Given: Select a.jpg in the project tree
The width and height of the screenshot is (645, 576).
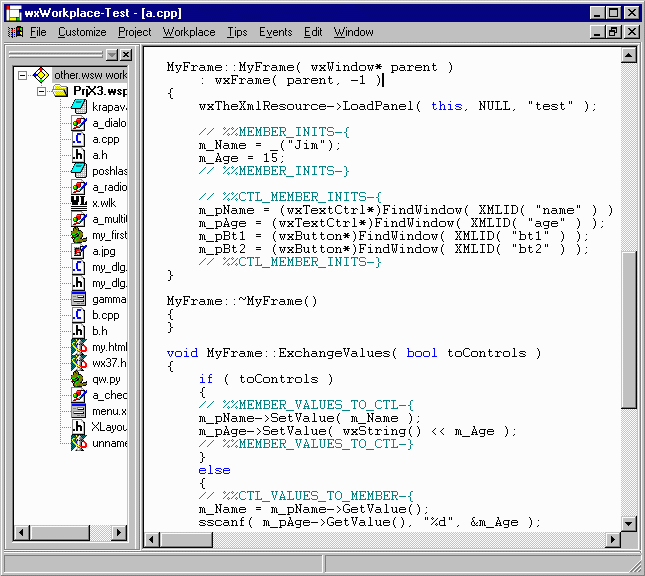Looking at the screenshot, I should pyautogui.click(x=104, y=251).
